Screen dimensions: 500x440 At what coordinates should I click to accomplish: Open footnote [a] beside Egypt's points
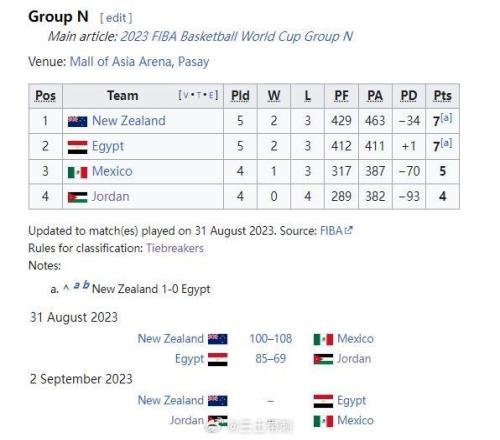click(x=446, y=143)
